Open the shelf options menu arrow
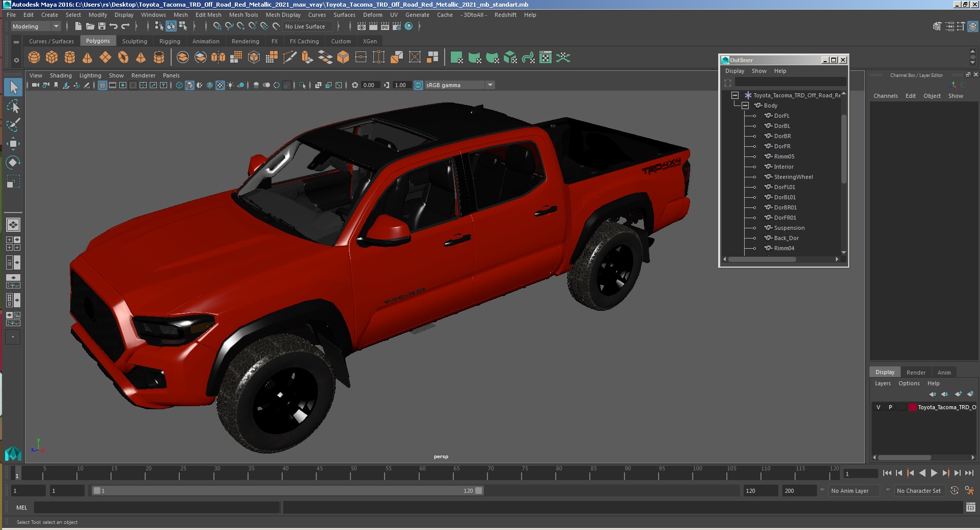The image size is (980, 530). coord(16,42)
